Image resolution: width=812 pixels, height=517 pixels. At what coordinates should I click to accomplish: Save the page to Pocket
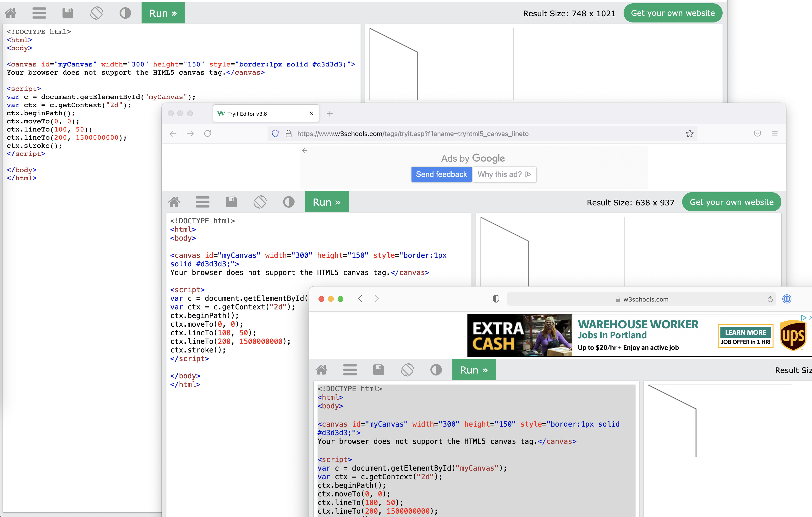757,133
